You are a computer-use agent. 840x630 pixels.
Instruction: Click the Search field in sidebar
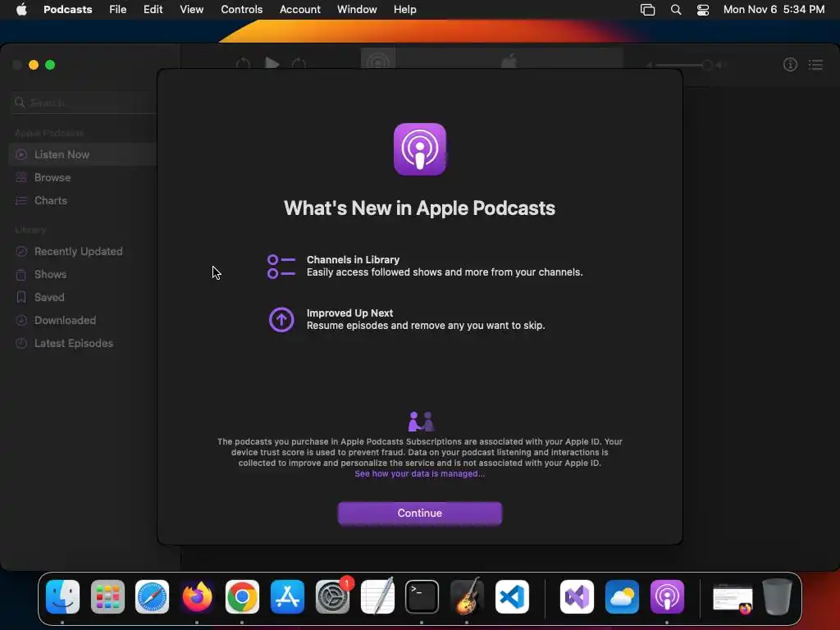click(84, 103)
